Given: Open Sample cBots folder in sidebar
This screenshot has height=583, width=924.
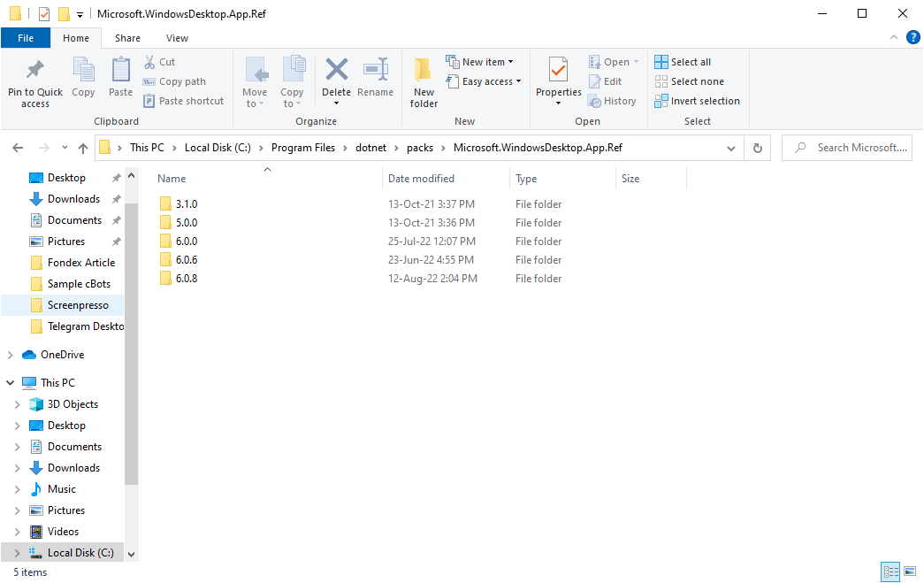Looking at the screenshot, I should 70,284.
